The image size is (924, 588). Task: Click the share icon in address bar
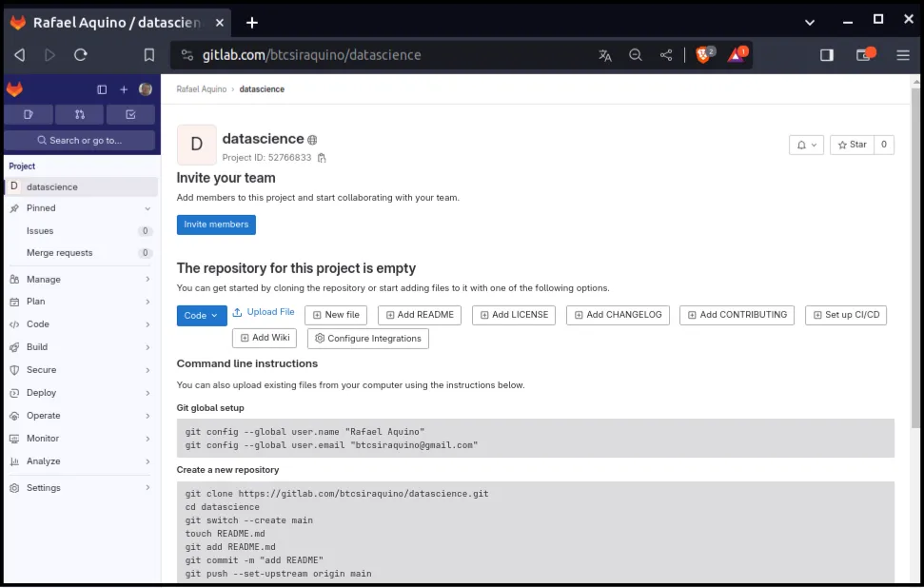tap(666, 55)
